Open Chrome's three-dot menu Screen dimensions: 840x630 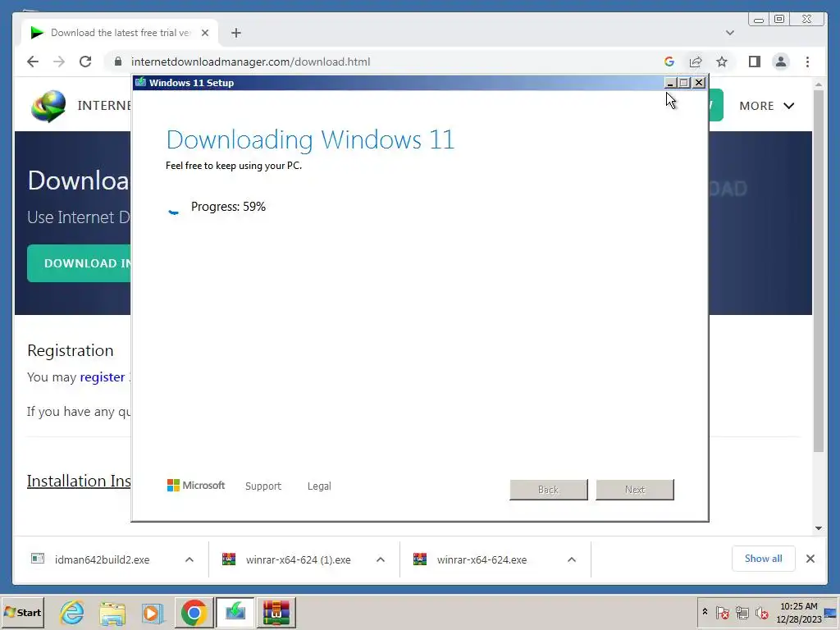(x=807, y=62)
